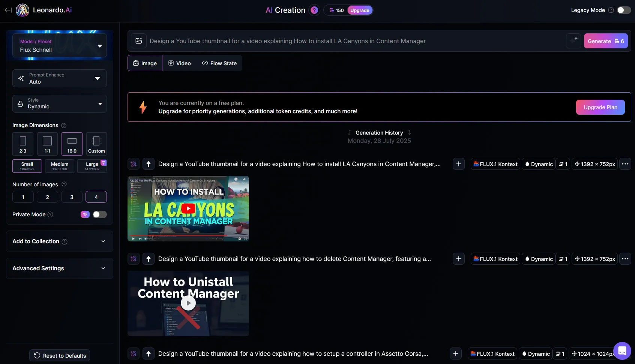This screenshot has width=635, height=364.
Task: Select the 16:9 aspect ratio option
Action: [72, 144]
